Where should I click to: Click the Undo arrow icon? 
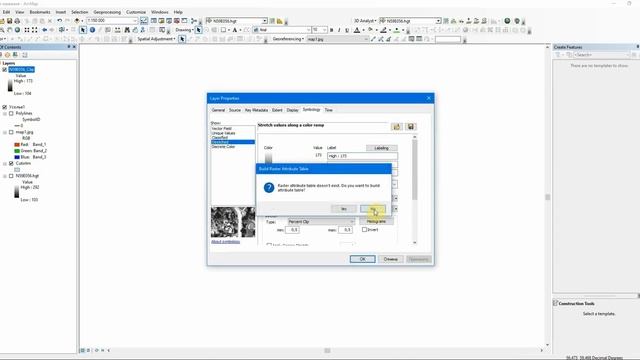tap(60, 20)
